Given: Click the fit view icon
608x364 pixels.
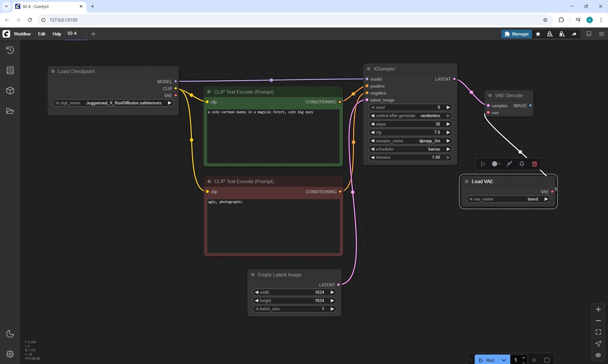Looking at the screenshot, I should coord(598,332).
